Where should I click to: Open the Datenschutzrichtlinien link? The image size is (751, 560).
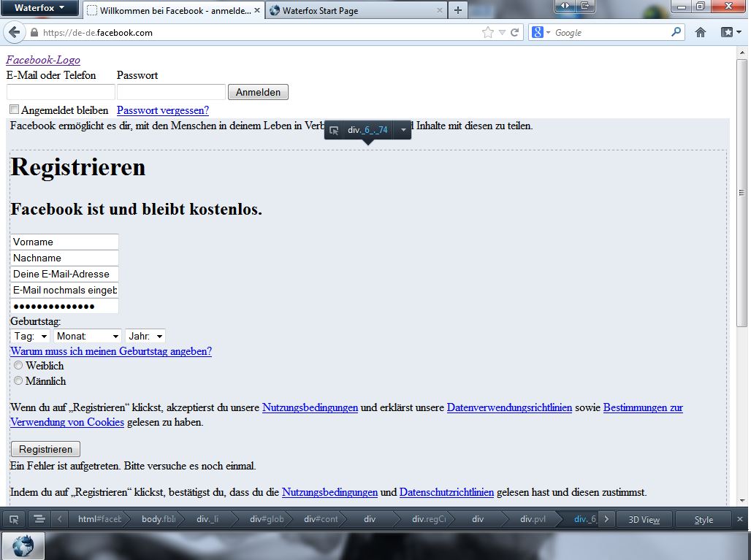click(x=446, y=492)
